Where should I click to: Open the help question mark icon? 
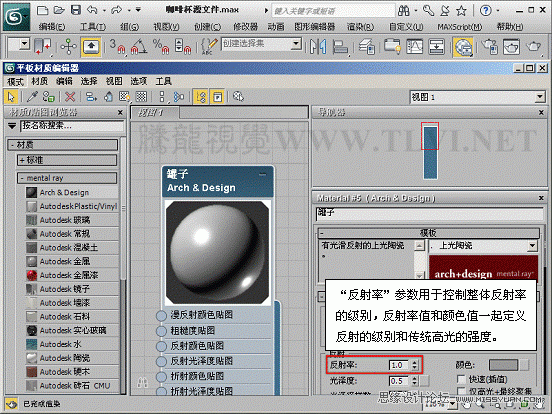485,11
